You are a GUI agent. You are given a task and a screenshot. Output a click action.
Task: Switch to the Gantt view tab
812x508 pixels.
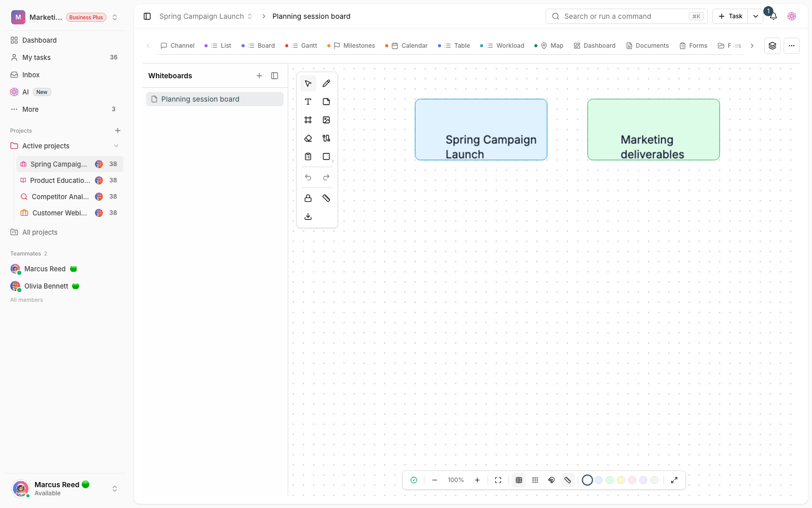(x=301, y=46)
